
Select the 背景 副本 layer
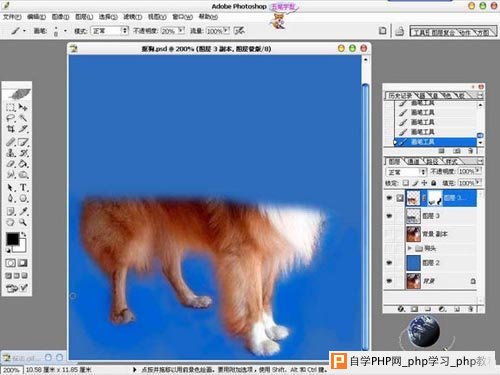tap(441, 234)
